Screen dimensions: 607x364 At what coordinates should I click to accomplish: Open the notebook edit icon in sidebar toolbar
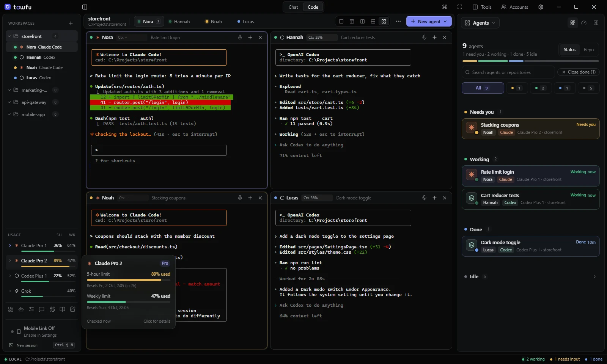click(72, 309)
